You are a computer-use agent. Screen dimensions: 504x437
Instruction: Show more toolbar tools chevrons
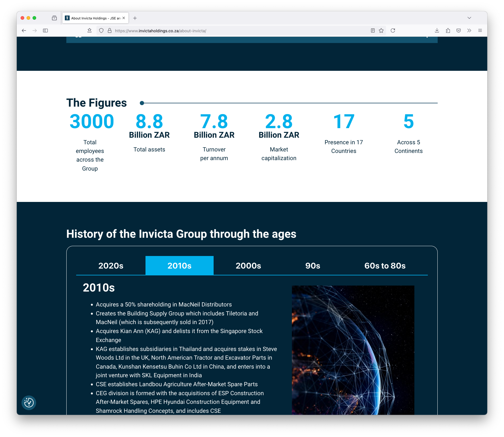coord(469,30)
